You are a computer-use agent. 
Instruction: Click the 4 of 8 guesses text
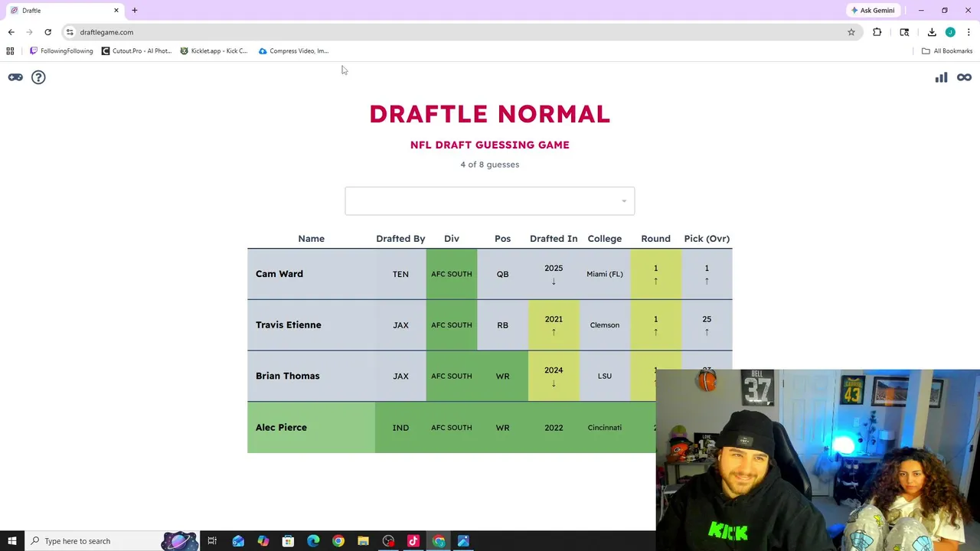(490, 165)
